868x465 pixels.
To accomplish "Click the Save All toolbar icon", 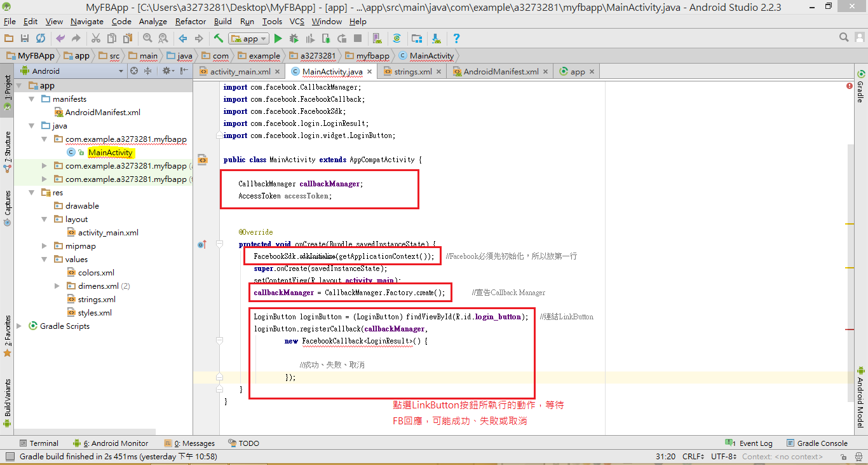I will [x=24, y=39].
